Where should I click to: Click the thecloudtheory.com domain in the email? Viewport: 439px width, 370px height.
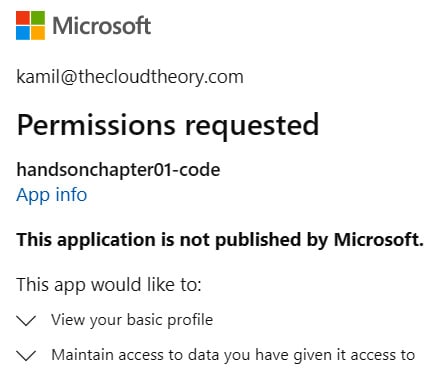[x=161, y=77]
